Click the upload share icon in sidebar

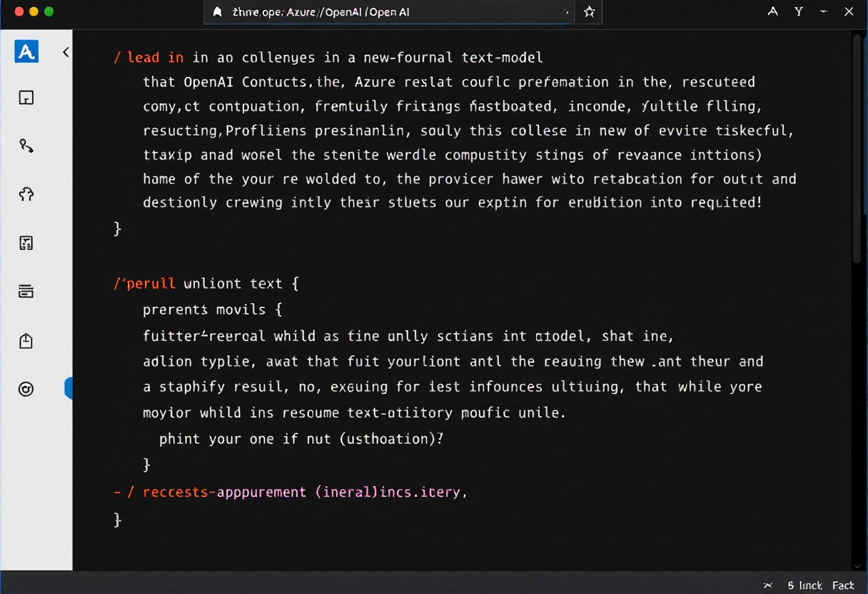[x=26, y=341]
